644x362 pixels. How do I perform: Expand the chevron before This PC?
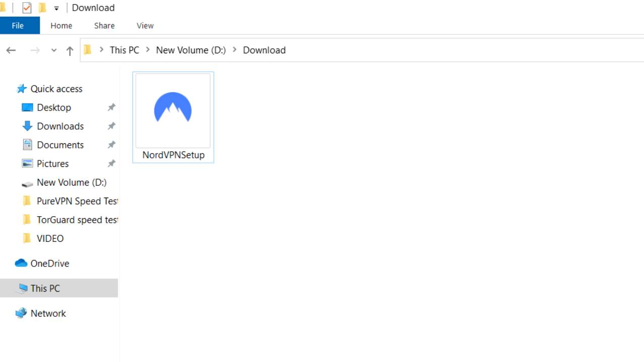[102, 50]
